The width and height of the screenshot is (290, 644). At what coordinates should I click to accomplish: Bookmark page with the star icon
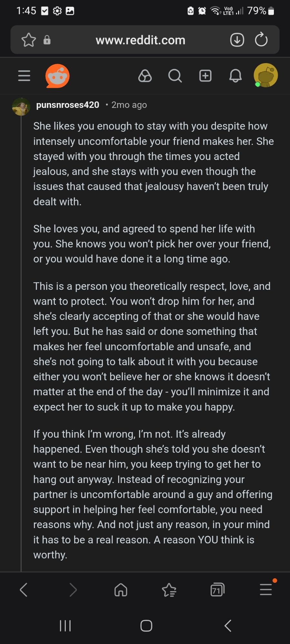pyautogui.click(x=29, y=40)
